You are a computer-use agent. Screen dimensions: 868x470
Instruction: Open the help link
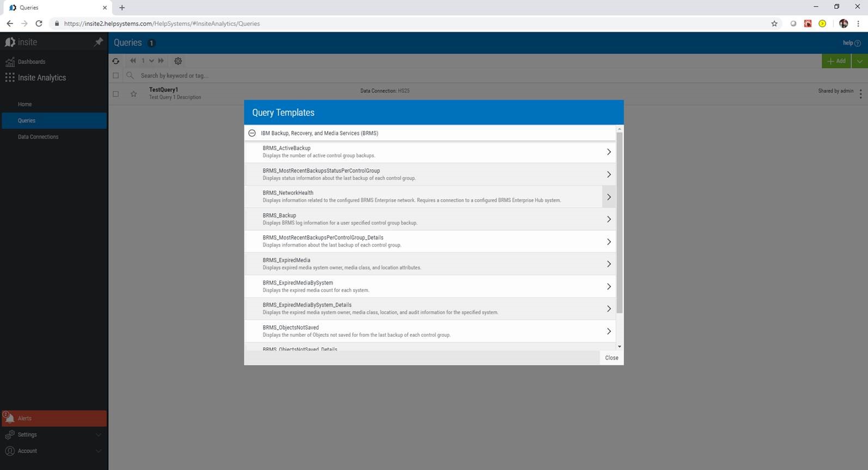pos(852,43)
